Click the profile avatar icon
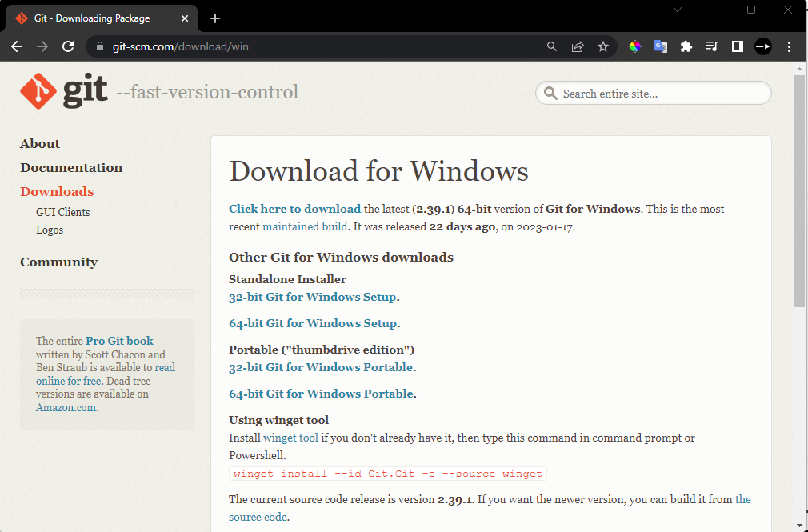 [763, 47]
